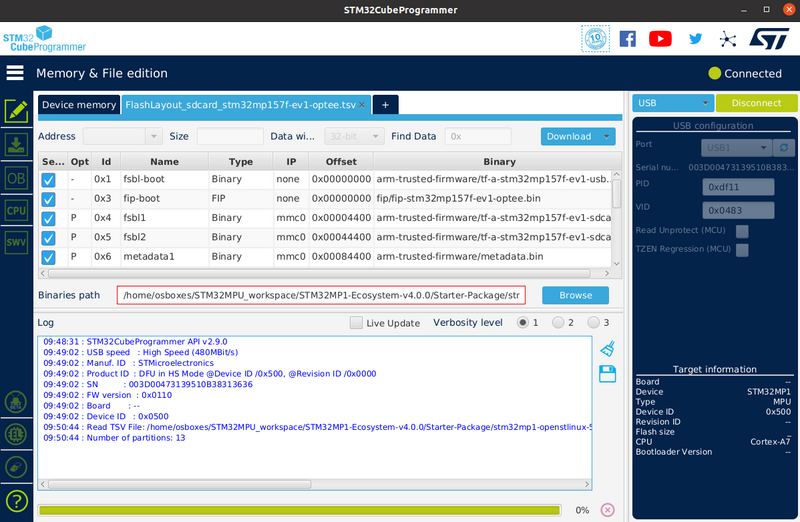Clear the log with the broom icon
The width and height of the screenshot is (800, 522).
click(x=608, y=349)
